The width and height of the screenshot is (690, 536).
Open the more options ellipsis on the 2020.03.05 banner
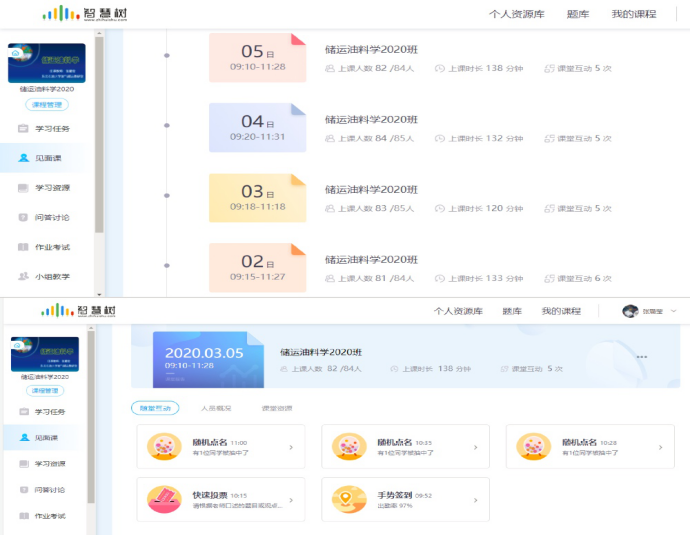pyautogui.click(x=642, y=357)
